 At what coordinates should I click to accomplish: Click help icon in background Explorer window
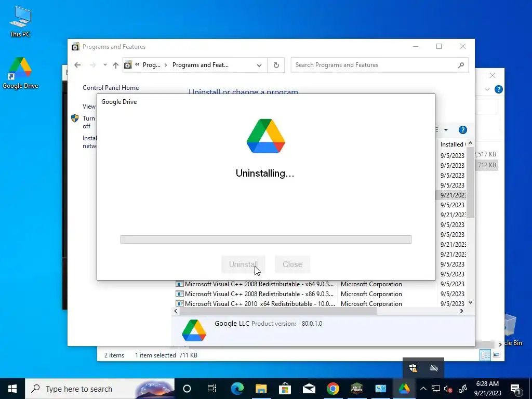tap(498, 89)
